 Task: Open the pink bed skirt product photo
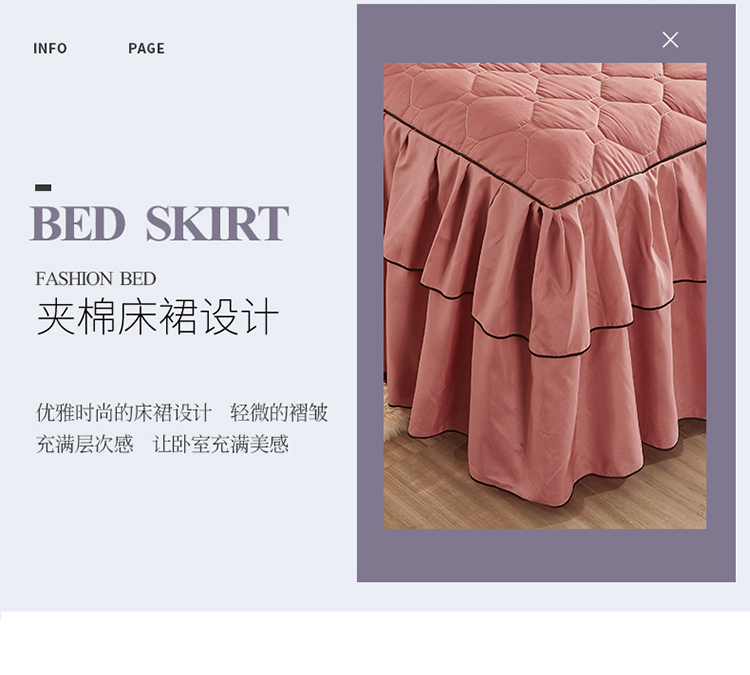pos(545,296)
